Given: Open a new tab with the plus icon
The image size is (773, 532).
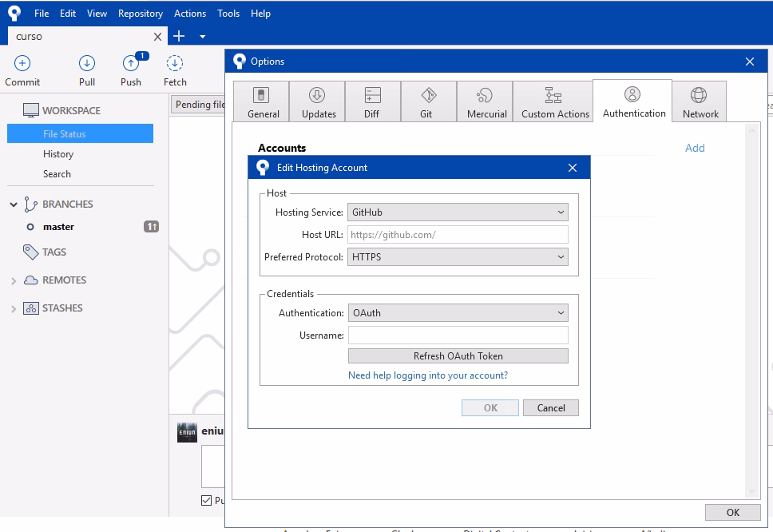Looking at the screenshot, I should tap(179, 36).
